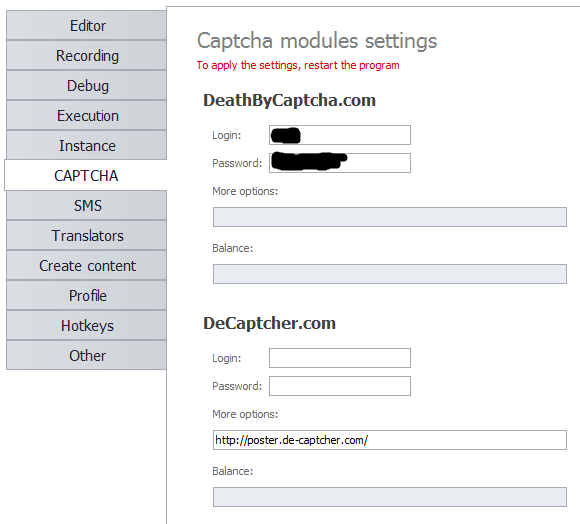The image size is (580, 524).
Task: Focus DeathByCaptcha More options field
Action: tap(390, 217)
